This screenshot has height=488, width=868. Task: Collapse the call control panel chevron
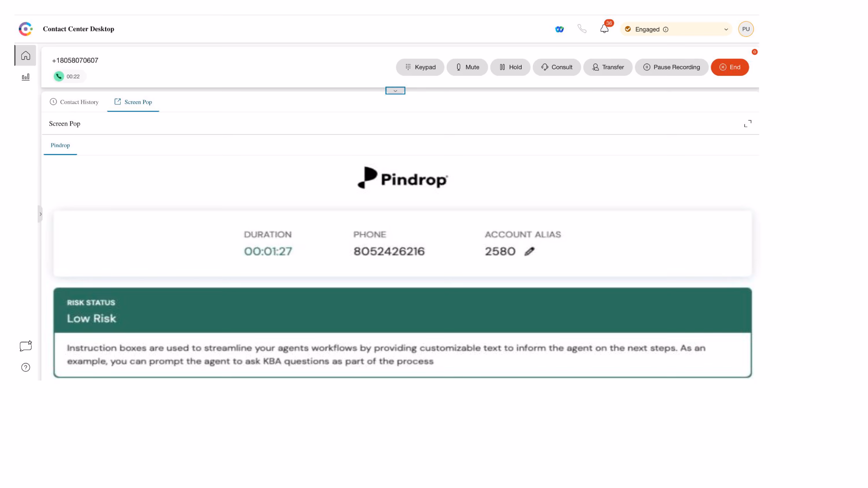pos(395,91)
